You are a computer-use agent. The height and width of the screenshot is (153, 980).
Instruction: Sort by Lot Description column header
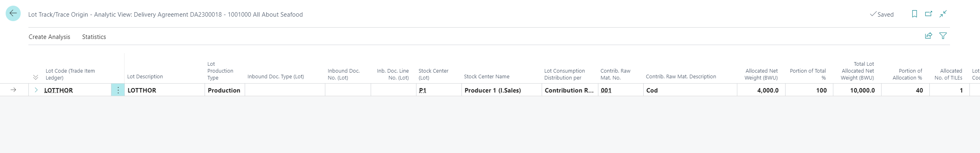[145, 76]
